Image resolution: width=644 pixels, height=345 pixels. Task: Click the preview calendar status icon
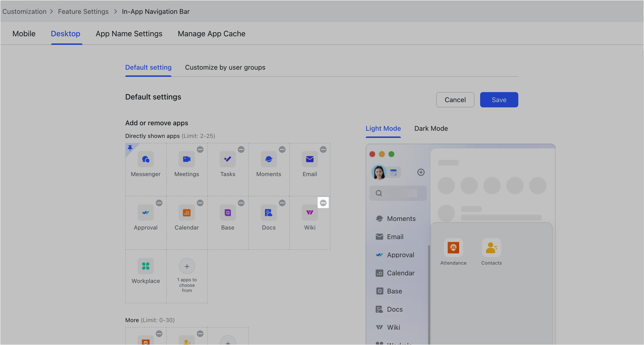pyautogui.click(x=393, y=172)
